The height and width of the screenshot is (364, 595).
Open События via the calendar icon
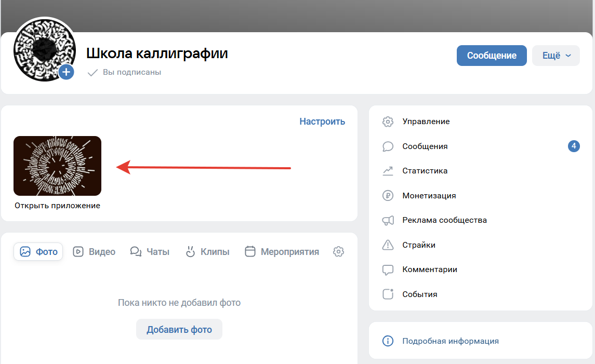click(x=387, y=294)
